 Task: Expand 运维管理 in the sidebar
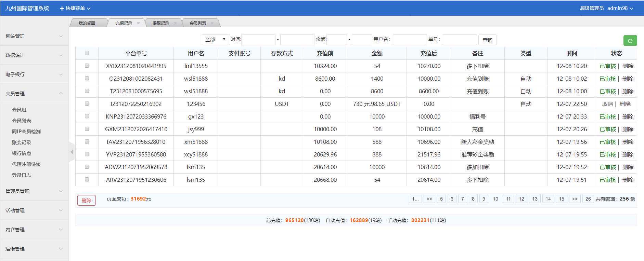34,249
